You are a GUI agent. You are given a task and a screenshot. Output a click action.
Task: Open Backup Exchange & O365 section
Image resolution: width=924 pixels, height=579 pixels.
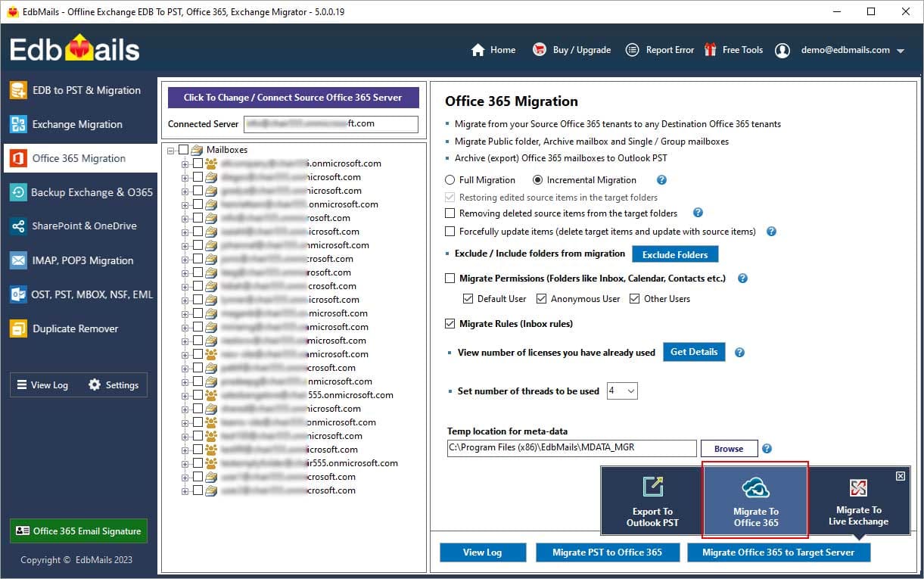(79, 192)
